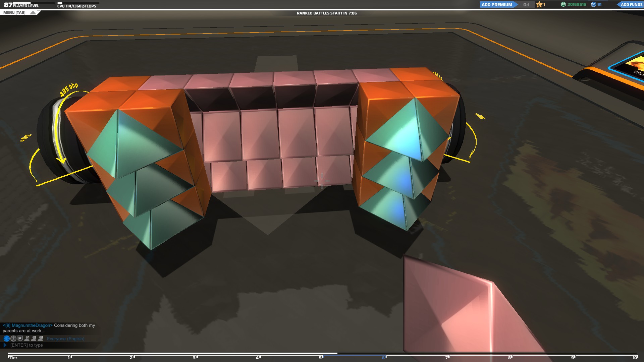The height and width of the screenshot is (362, 644).
Task: Switch to custom chat channel 1 icon
Action: (x=27, y=339)
